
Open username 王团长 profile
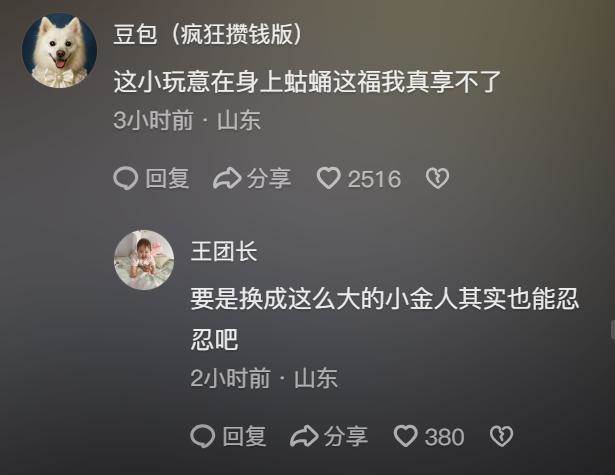click(224, 251)
